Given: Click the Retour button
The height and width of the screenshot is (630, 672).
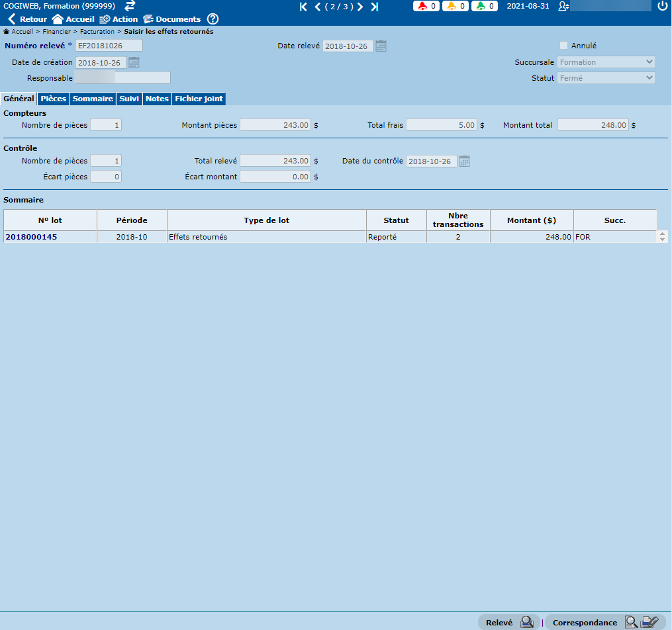Looking at the screenshot, I should tap(27, 19).
